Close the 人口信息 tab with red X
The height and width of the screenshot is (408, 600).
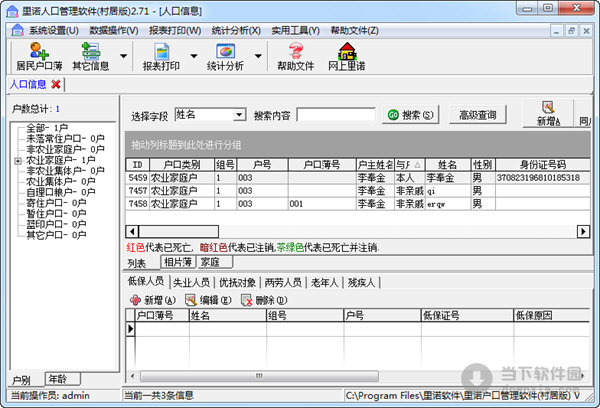pyautogui.click(x=56, y=84)
